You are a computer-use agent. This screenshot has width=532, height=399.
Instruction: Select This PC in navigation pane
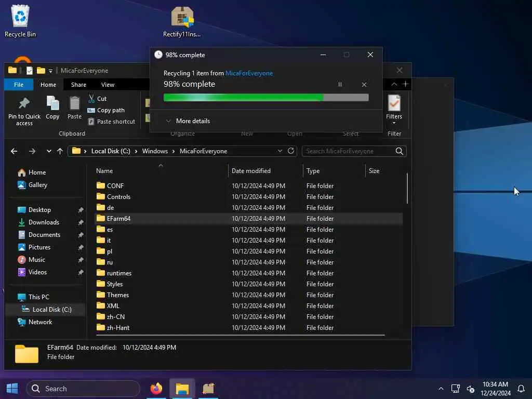33,297
